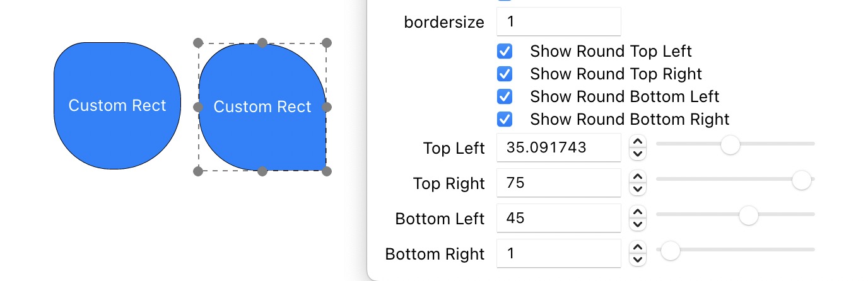The image size is (868, 281).
Task: Select the Bottom Right value field
Action: [558, 254]
